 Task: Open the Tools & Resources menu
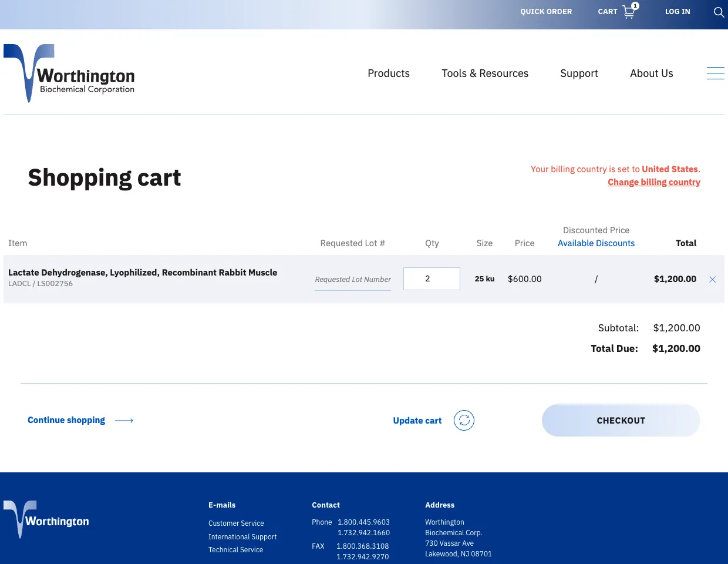pos(484,73)
